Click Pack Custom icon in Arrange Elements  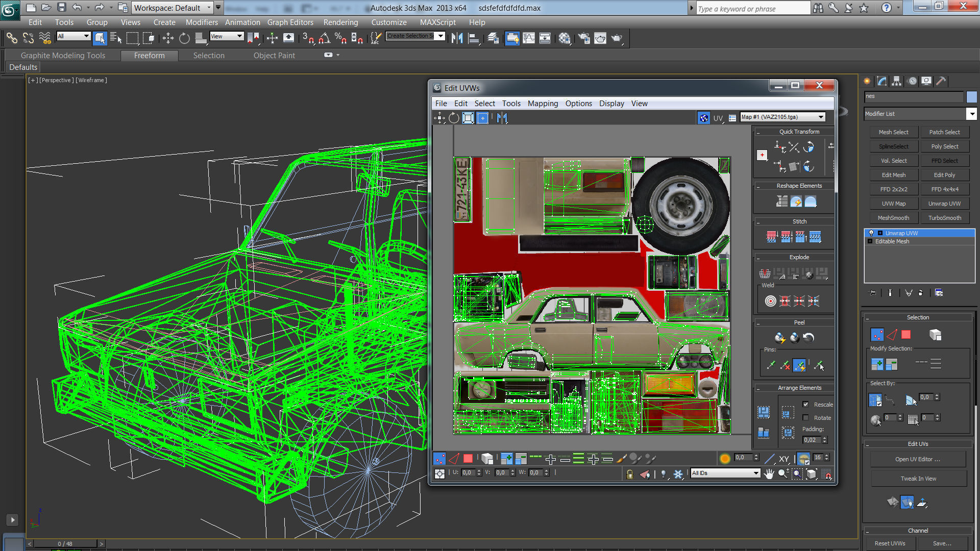point(764,412)
